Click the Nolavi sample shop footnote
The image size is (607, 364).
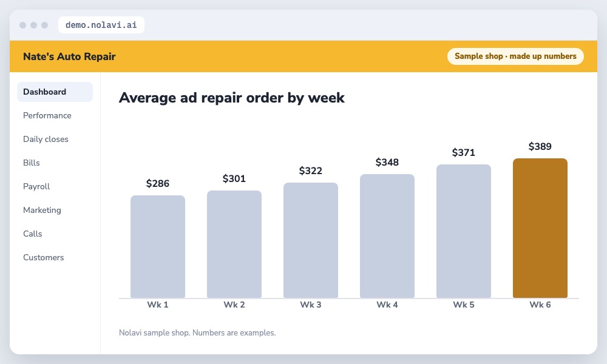tap(197, 332)
